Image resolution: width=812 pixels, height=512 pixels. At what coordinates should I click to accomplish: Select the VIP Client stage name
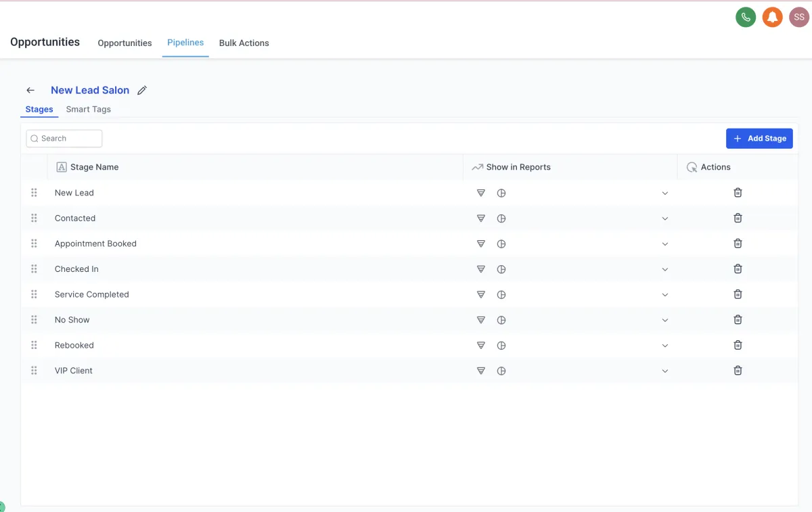coord(74,371)
